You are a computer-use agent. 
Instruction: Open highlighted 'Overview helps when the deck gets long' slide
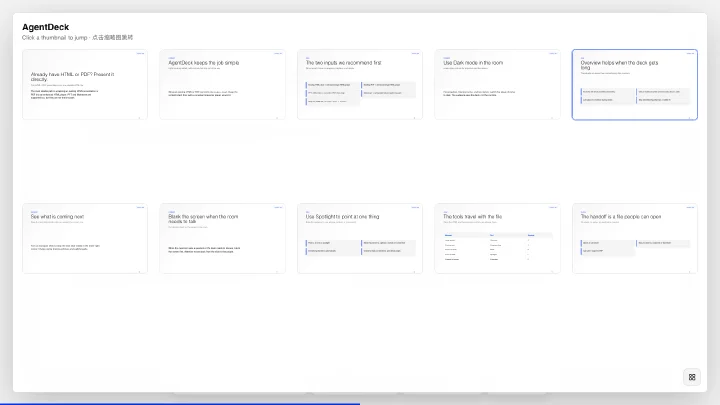[635, 84]
